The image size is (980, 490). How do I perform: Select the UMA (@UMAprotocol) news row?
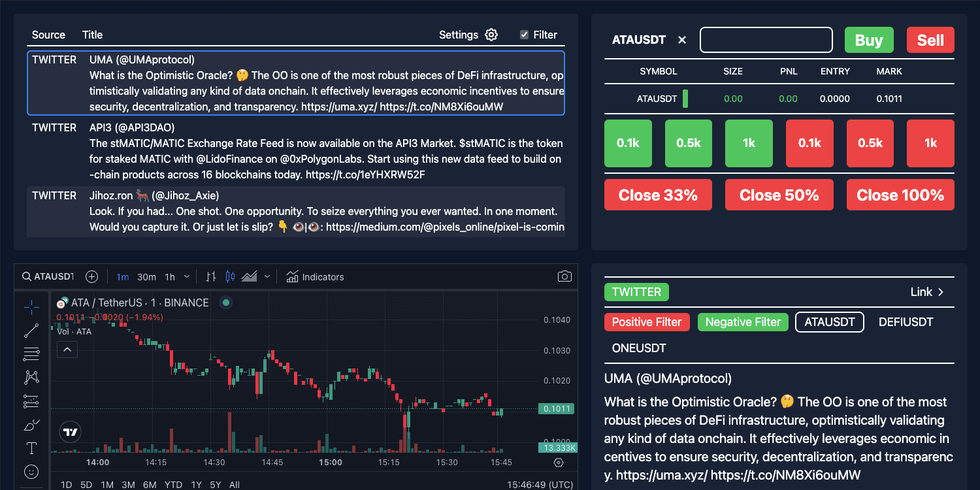(x=296, y=83)
